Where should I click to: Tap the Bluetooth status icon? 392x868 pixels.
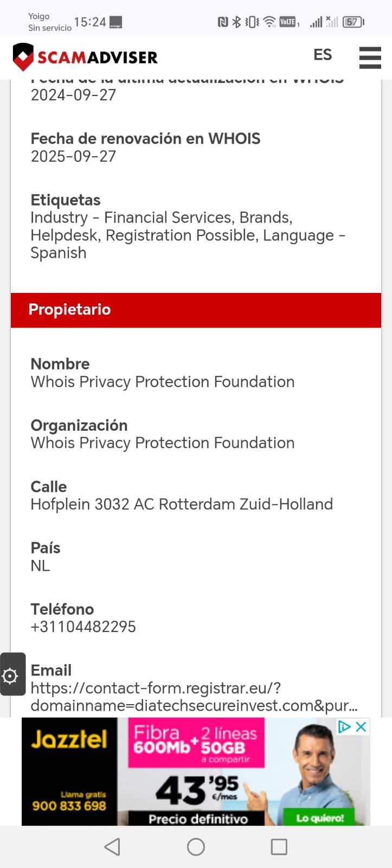236,22
